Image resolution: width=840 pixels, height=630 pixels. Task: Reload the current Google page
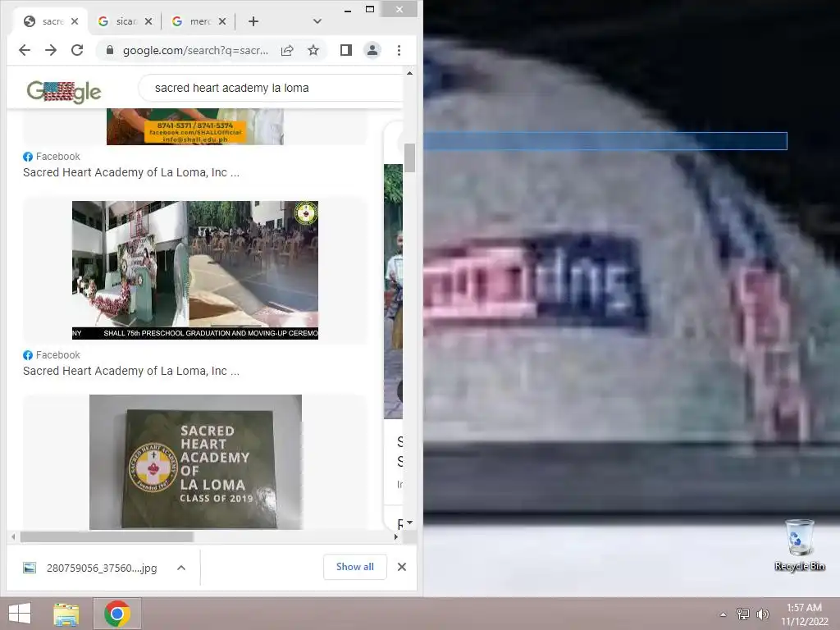pyautogui.click(x=77, y=50)
